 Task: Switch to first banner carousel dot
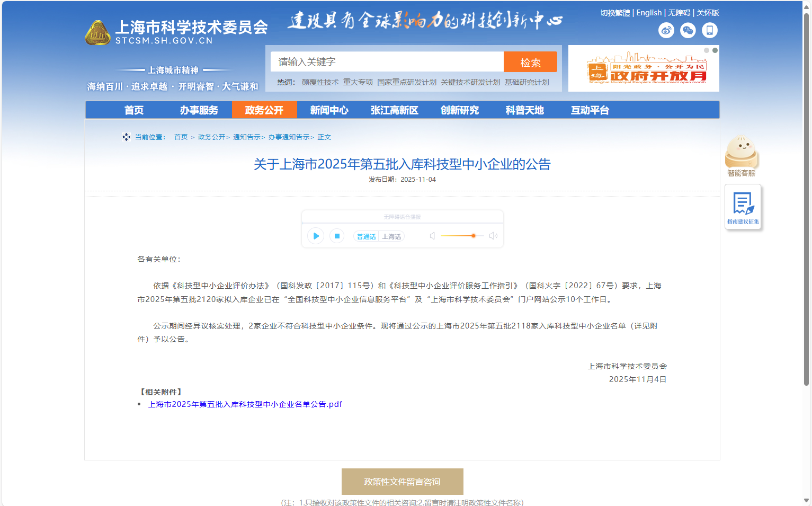coord(706,50)
